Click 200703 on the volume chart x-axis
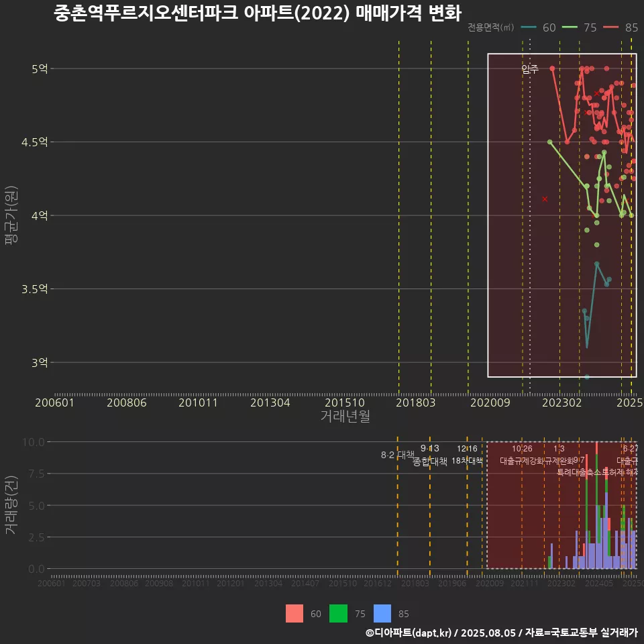644x644 pixels. coord(87,583)
